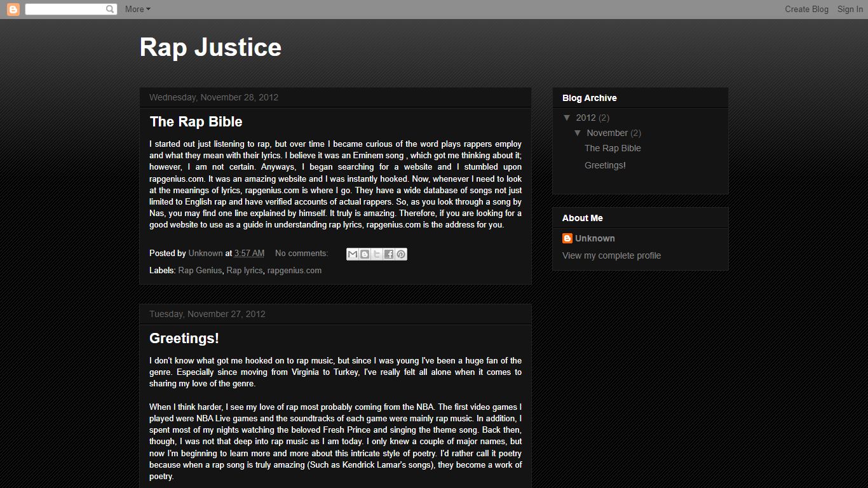Click the search magnifier icon in navbar
Screen dimensions: 868x488
[111, 9]
